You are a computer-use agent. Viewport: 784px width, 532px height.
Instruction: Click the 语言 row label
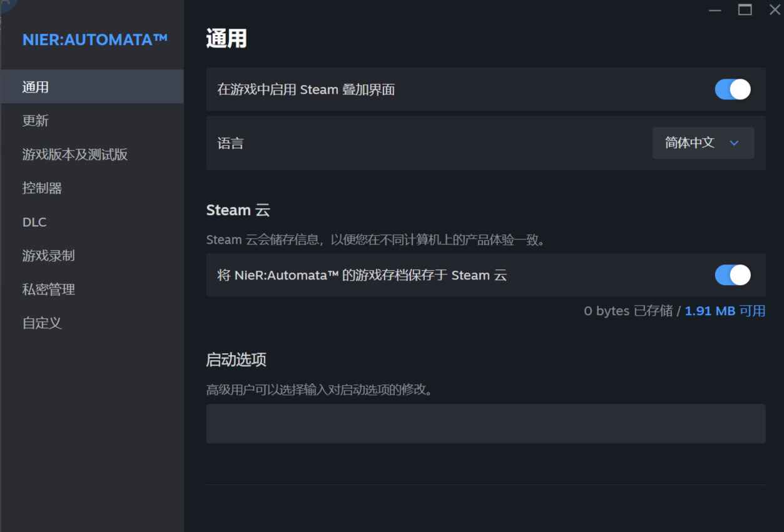[230, 143]
